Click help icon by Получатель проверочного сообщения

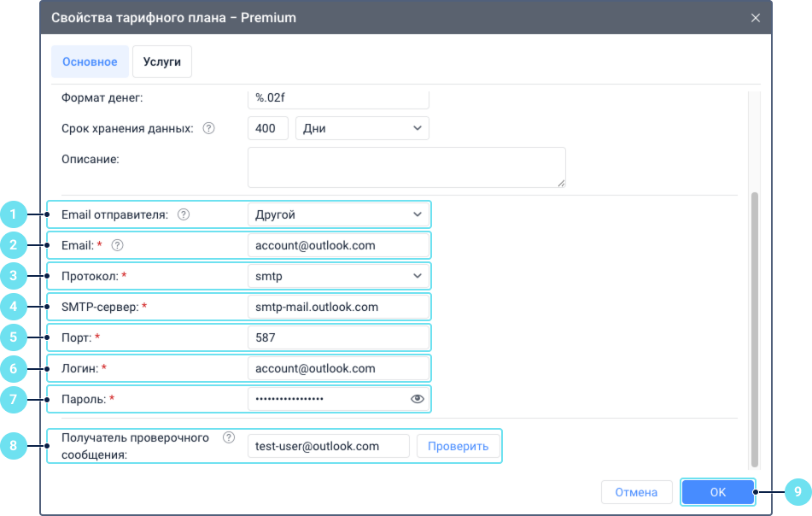tap(228, 437)
